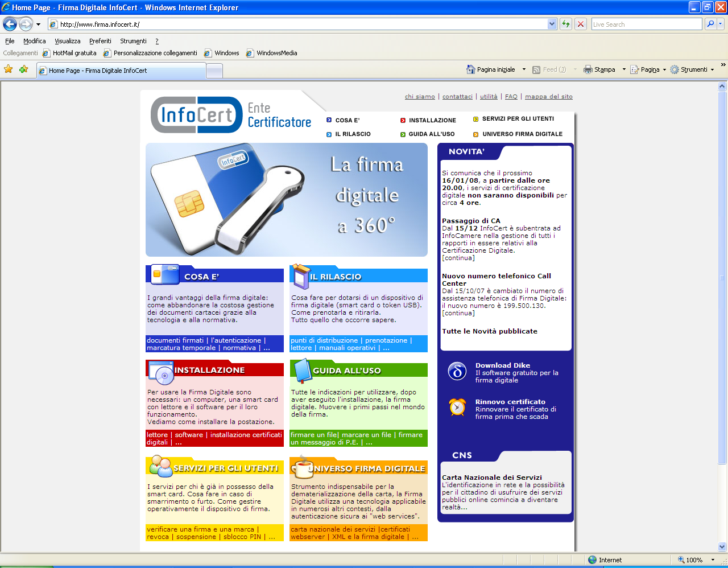This screenshot has width=728, height=568.
Task: Click the Refresh page icon
Action: pyautogui.click(x=565, y=24)
